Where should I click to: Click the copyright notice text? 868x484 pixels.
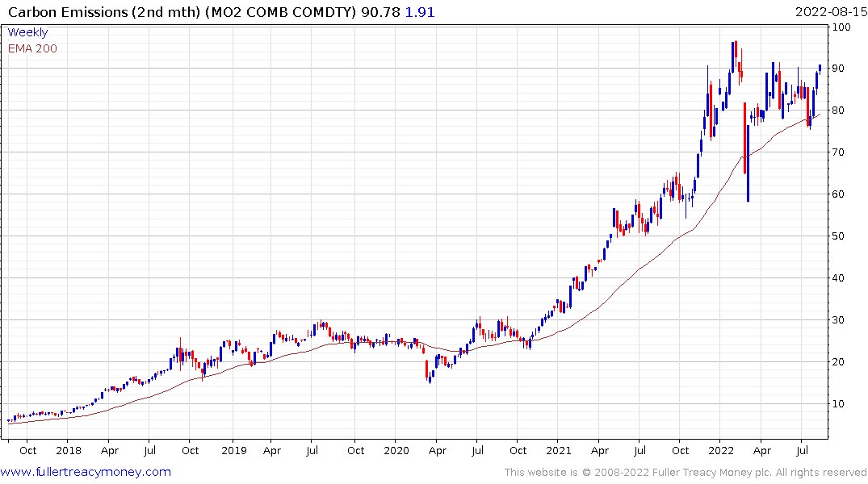coord(686,473)
